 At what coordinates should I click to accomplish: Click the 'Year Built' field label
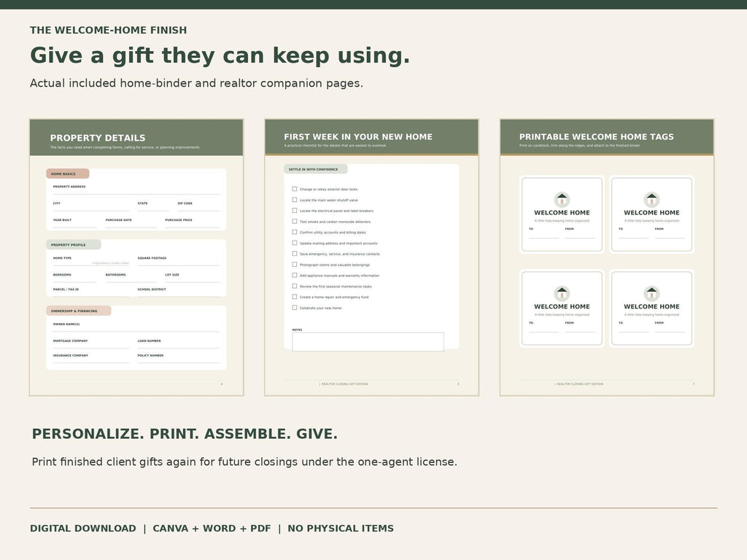[x=63, y=220]
